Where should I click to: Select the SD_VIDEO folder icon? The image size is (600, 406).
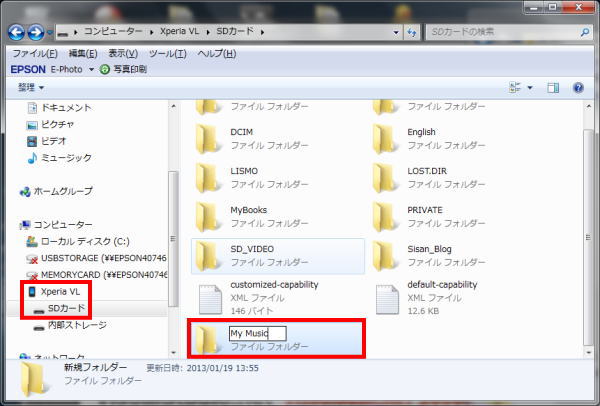tap(207, 256)
